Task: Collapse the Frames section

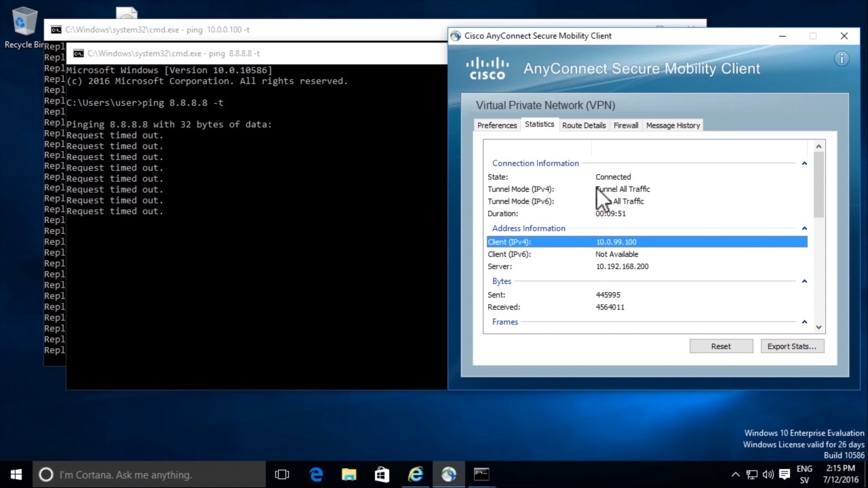Action: pyautogui.click(x=804, y=322)
